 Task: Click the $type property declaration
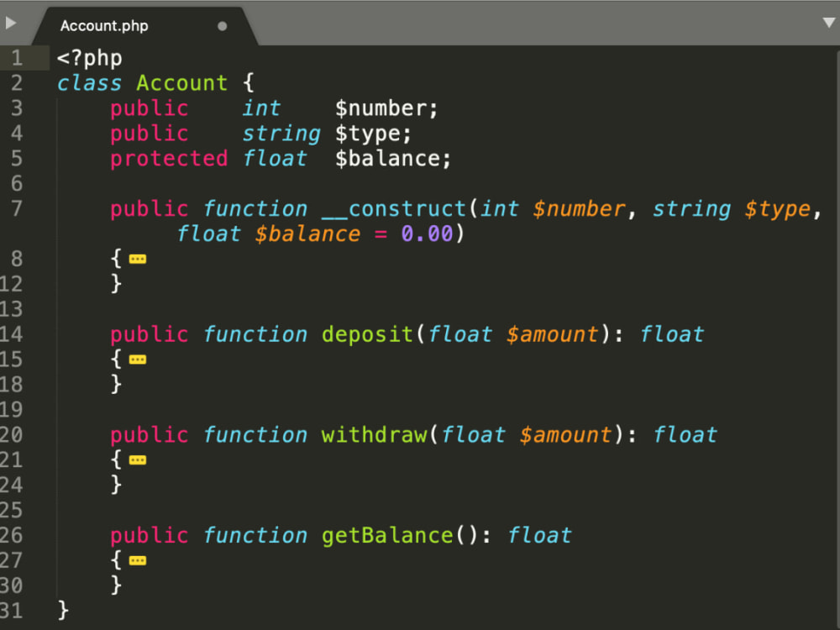point(374,134)
